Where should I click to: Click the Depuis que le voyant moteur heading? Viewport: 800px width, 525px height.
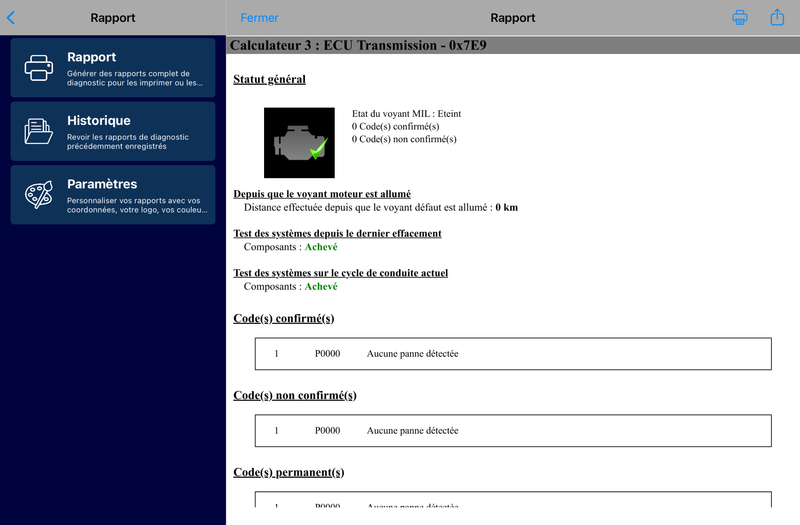point(322,194)
